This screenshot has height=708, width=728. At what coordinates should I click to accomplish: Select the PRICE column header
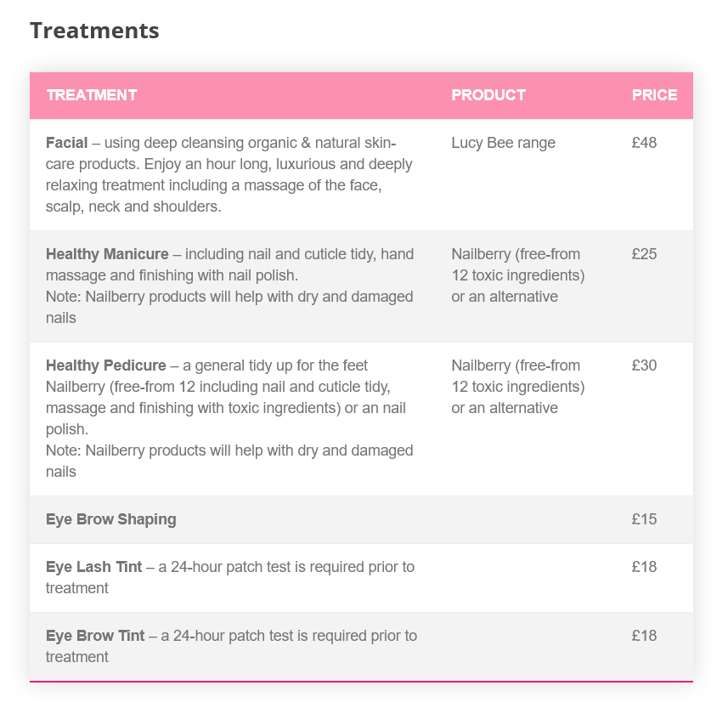[x=654, y=95]
